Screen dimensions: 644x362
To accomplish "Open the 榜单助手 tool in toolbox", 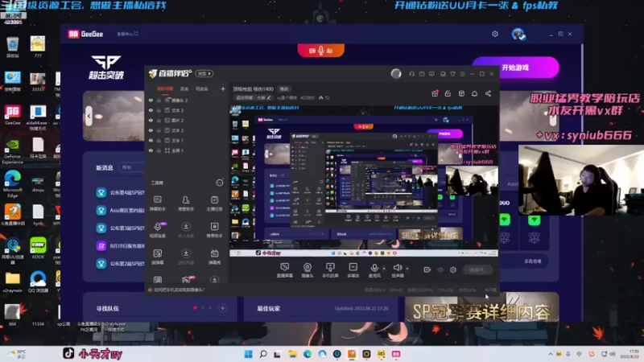I will point(214,230).
